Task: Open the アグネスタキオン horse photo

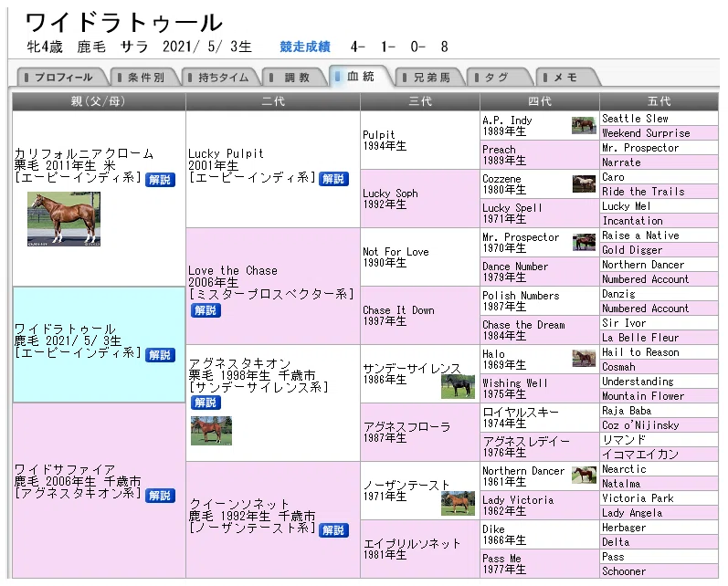Action: [x=211, y=431]
